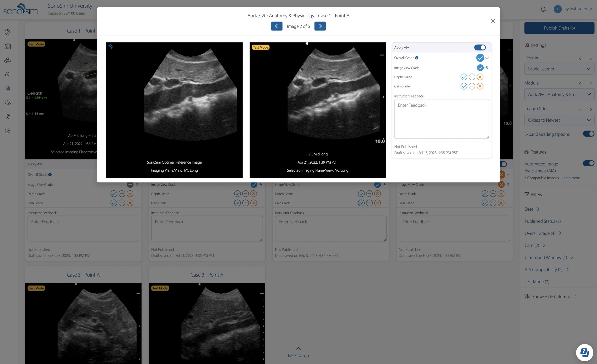Go to next image arrow in modal
The image size is (597, 364).
pos(320,26)
